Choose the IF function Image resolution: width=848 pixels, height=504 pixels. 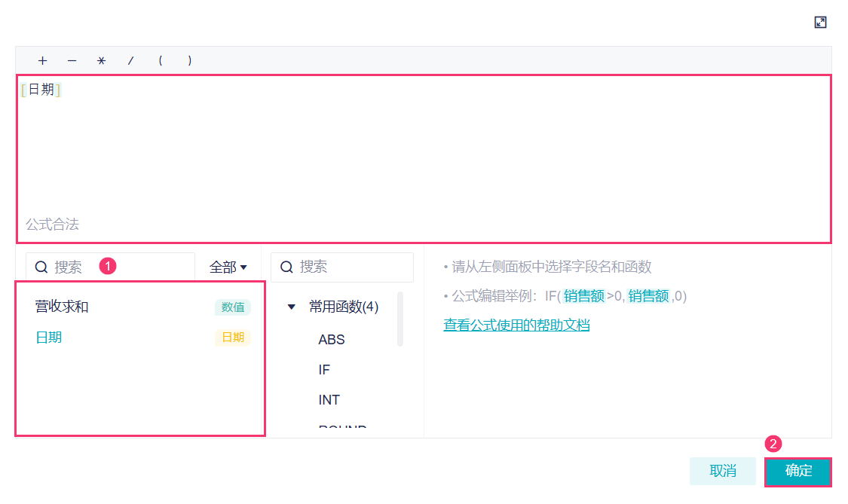(324, 370)
